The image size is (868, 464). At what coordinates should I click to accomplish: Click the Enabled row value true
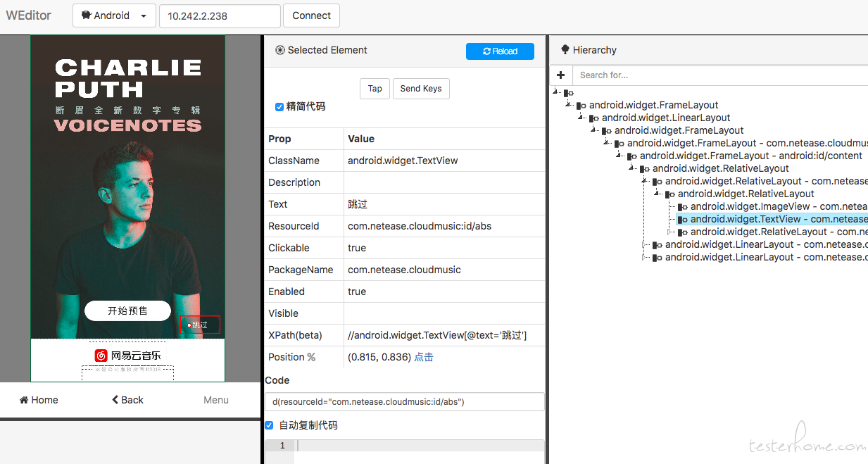coord(357,291)
